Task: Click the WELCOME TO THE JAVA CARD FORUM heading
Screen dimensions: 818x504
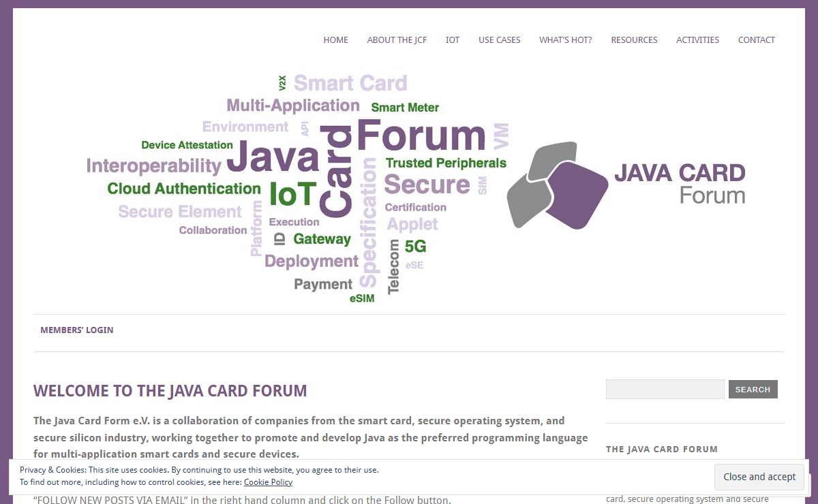Action: click(x=170, y=391)
